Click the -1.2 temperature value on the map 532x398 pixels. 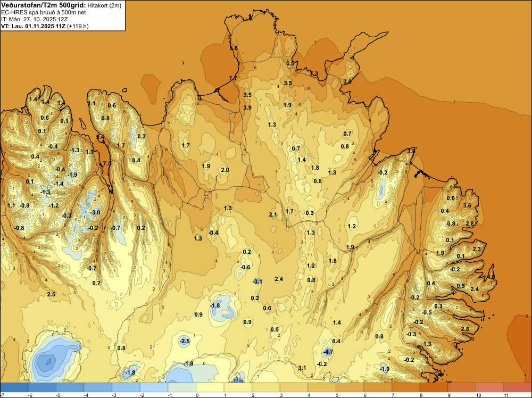tap(54, 205)
